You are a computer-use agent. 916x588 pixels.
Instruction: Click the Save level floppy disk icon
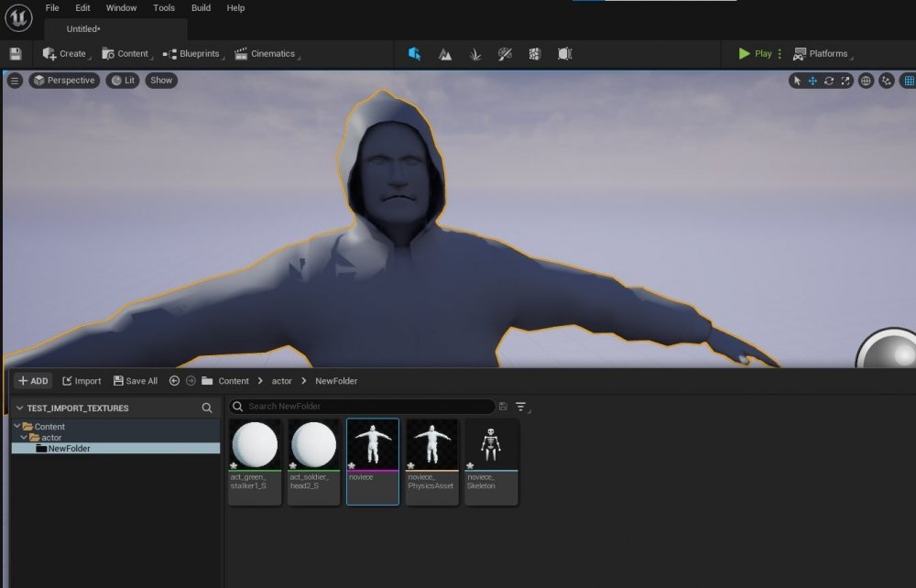coord(16,54)
